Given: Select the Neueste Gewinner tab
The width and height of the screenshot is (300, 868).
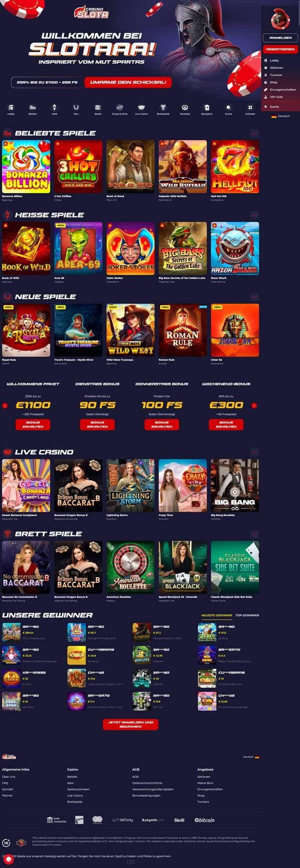Looking at the screenshot, I should 217,615.
